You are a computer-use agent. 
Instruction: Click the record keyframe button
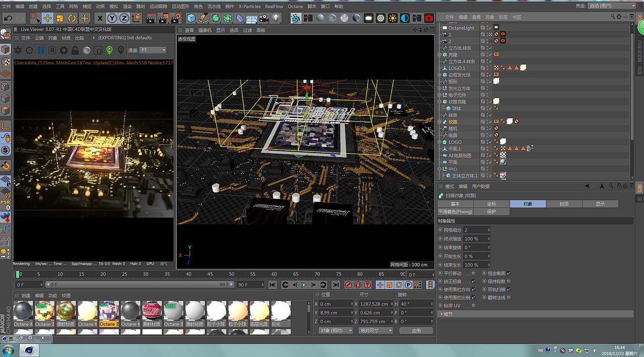(349, 285)
